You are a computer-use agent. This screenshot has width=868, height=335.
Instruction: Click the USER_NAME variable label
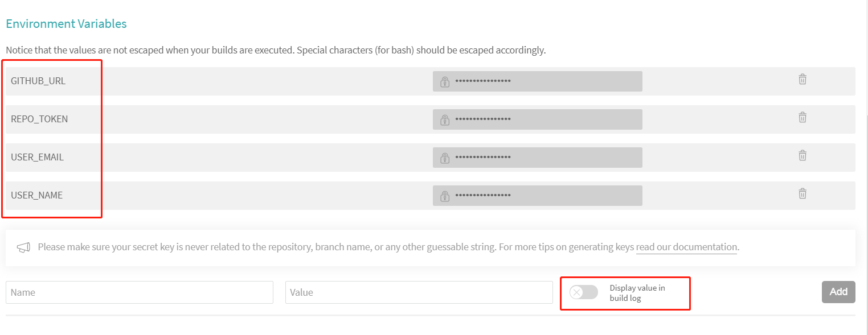pyautogui.click(x=37, y=195)
